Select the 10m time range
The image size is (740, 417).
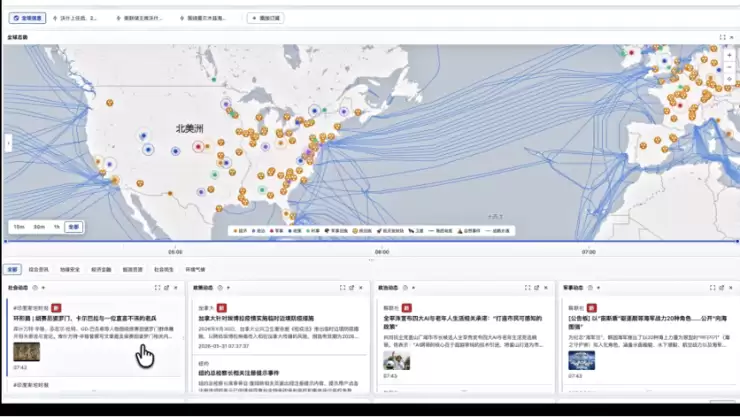coord(19,227)
